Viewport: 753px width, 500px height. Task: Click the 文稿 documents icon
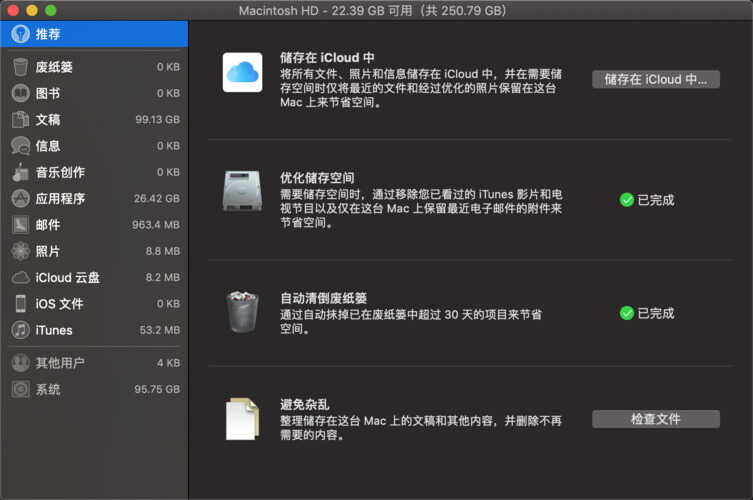[20, 120]
